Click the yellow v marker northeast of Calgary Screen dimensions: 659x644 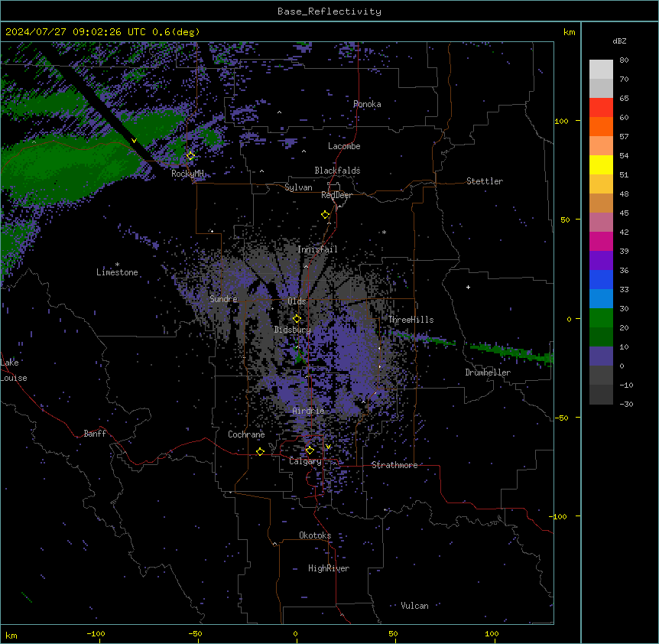coord(328,447)
